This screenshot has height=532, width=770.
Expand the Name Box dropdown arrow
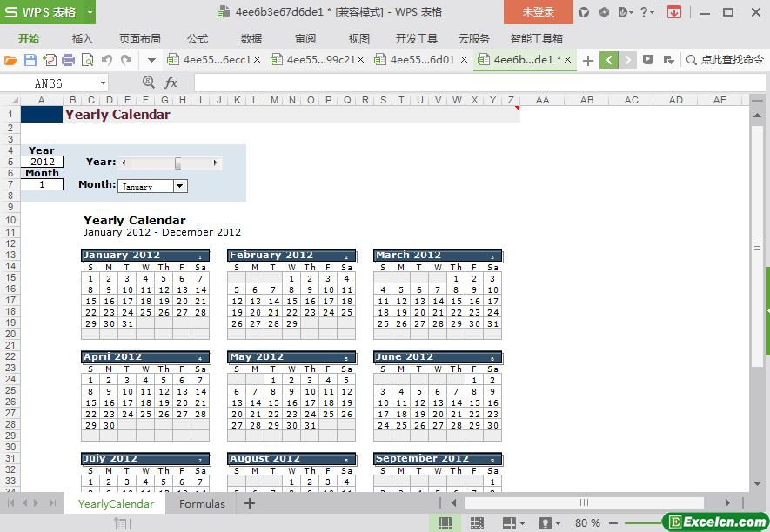[103, 83]
